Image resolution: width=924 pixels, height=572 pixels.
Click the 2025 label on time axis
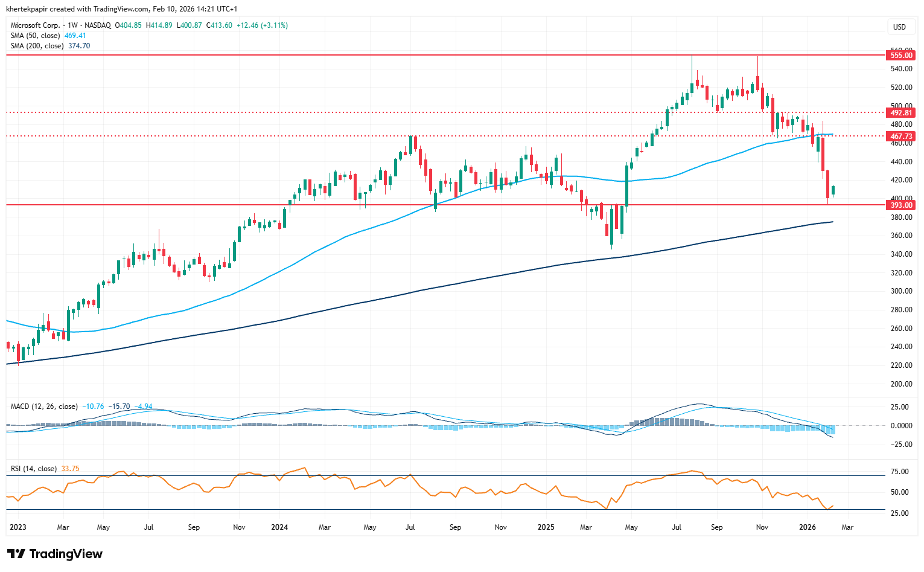[546, 527]
